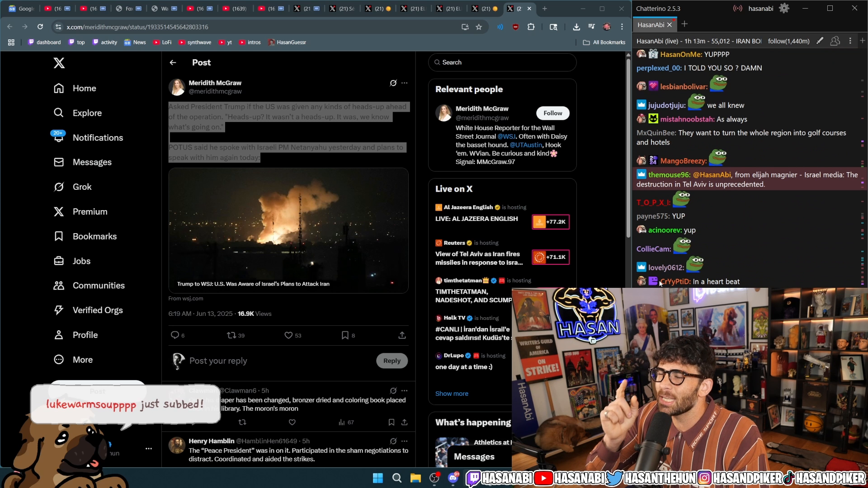Image resolution: width=868 pixels, height=488 pixels.
Task: Open the post's three-dot options menu
Action: click(404, 83)
